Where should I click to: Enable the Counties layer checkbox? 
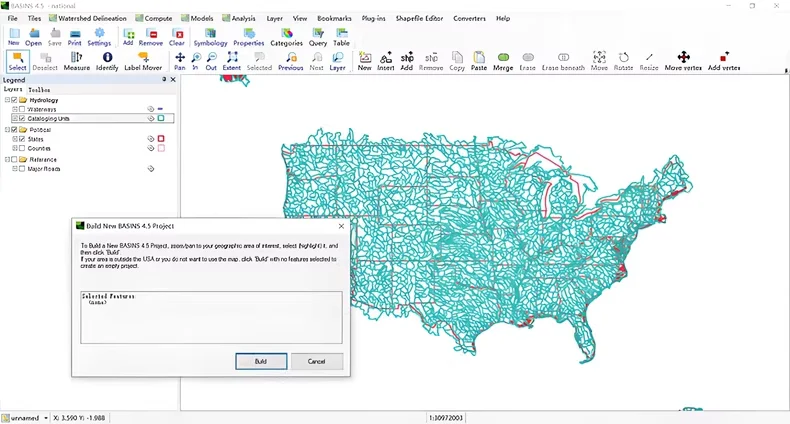coord(22,148)
